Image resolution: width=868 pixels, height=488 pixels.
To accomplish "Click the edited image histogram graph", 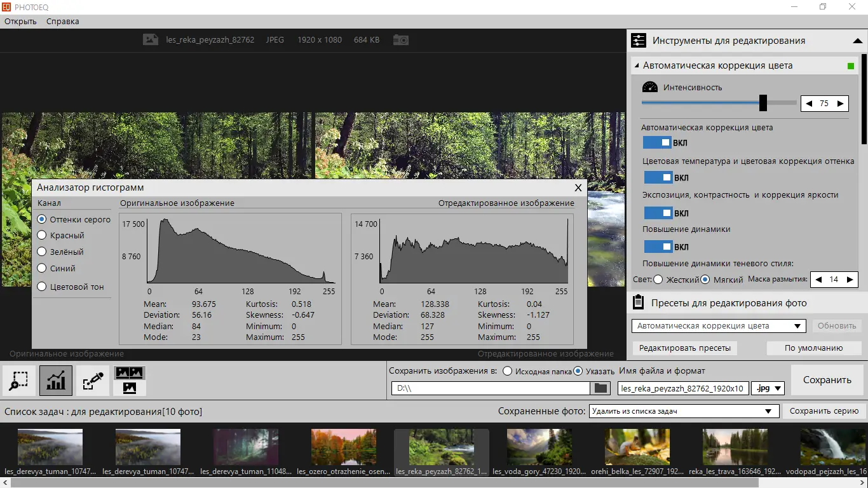I will 474,251.
